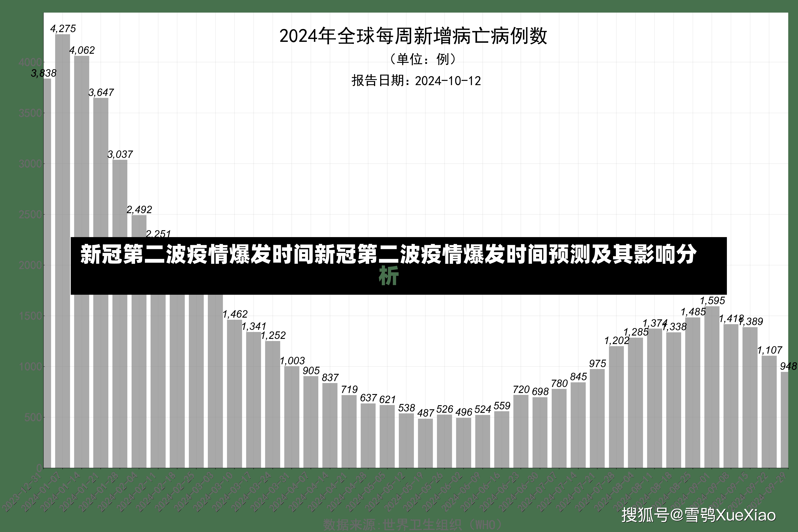This screenshot has width=798, height=532.
Task: Click the bar value label "1,374"
Action: (655, 323)
